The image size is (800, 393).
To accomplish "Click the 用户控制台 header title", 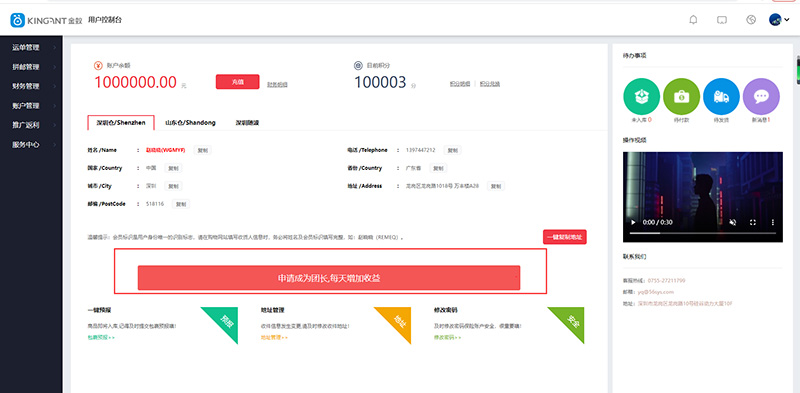I will tap(105, 20).
